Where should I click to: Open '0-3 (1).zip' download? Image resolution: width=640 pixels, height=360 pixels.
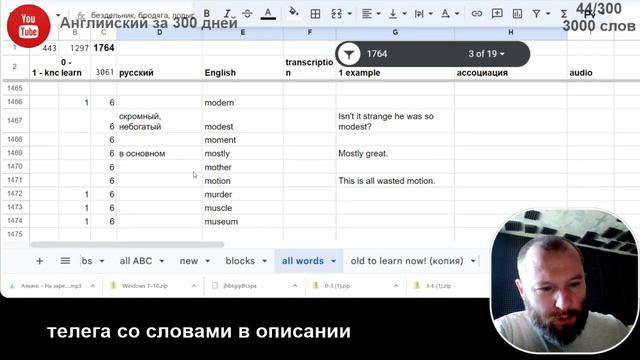point(337,286)
